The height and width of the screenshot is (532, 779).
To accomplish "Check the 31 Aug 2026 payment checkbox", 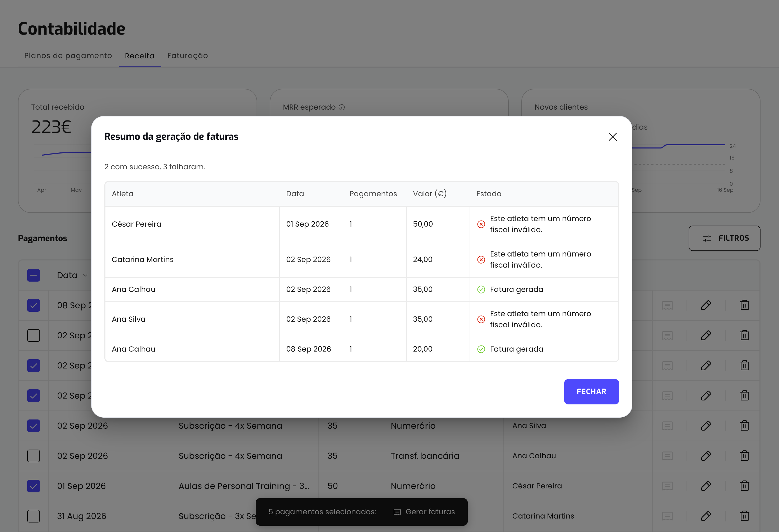I will pos(34,516).
